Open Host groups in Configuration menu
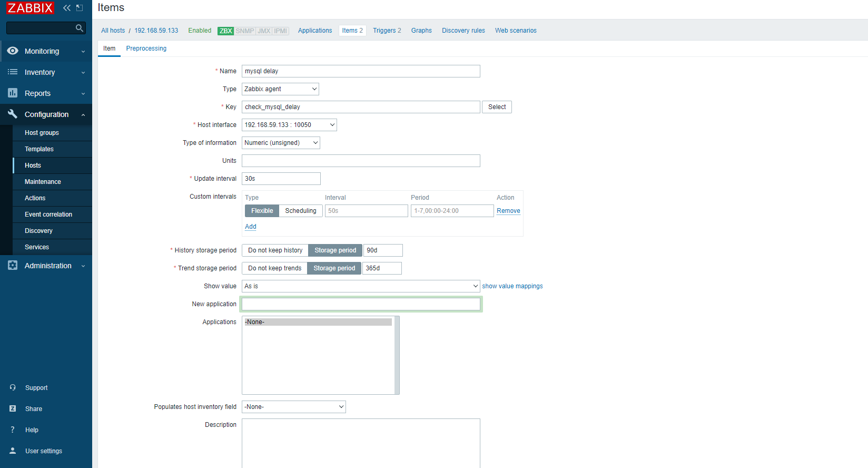This screenshot has width=868, height=468. coord(52,133)
